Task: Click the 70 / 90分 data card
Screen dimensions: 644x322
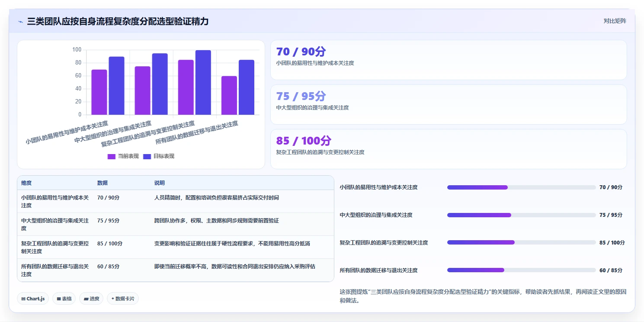Action: (x=449, y=60)
